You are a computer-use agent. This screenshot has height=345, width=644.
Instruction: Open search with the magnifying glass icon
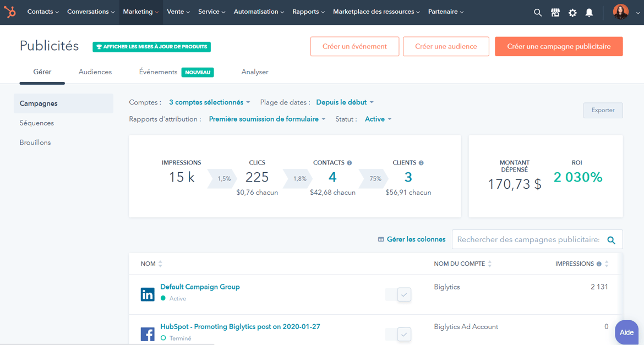(538, 13)
